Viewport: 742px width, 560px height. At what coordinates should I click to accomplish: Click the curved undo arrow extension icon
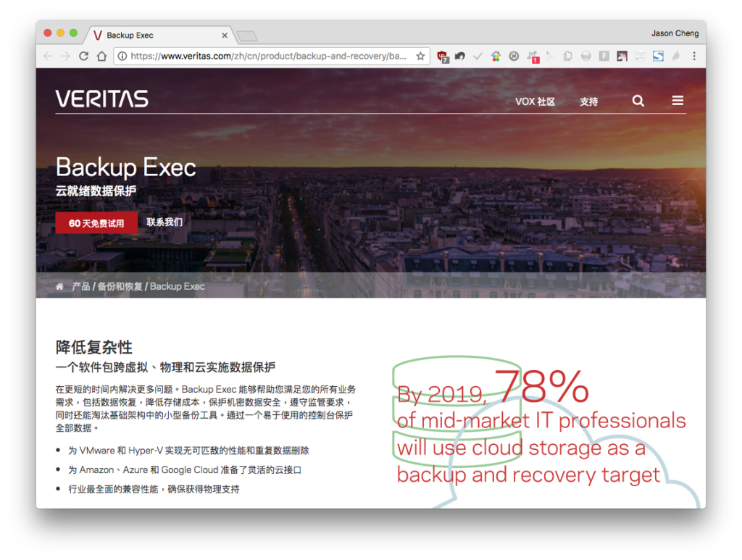[459, 57]
